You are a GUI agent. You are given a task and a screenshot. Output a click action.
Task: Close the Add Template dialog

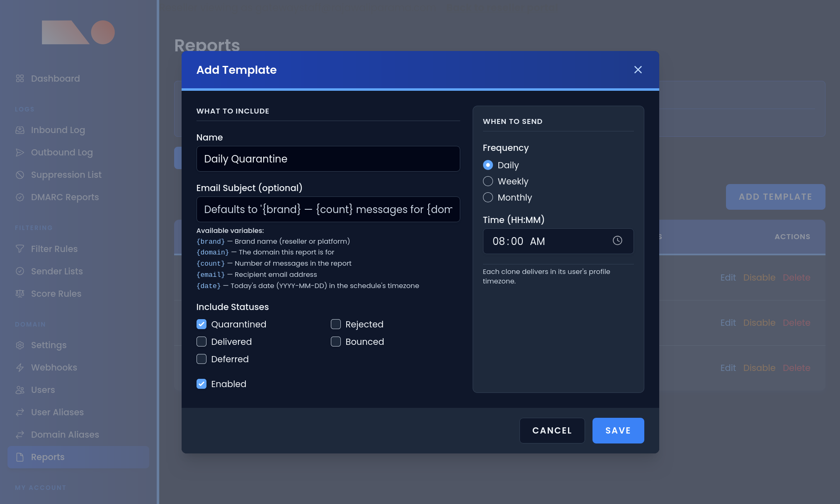[638, 70]
